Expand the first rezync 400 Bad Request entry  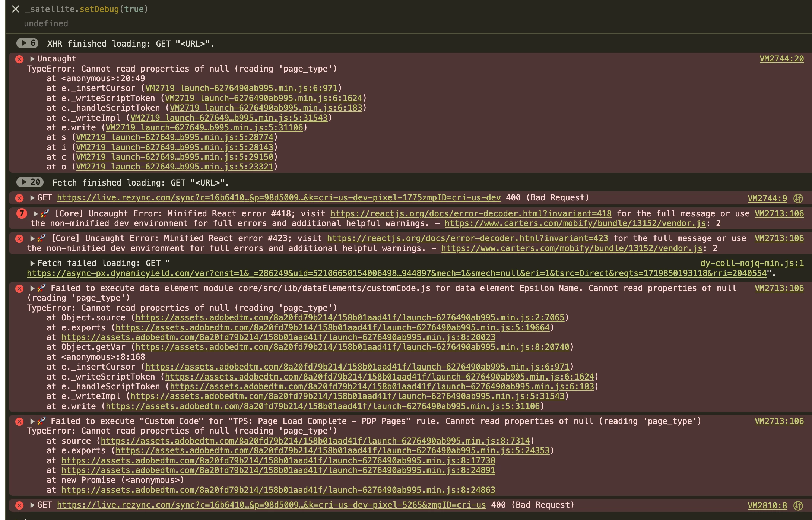pyautogui.click(x=32, y=198)
